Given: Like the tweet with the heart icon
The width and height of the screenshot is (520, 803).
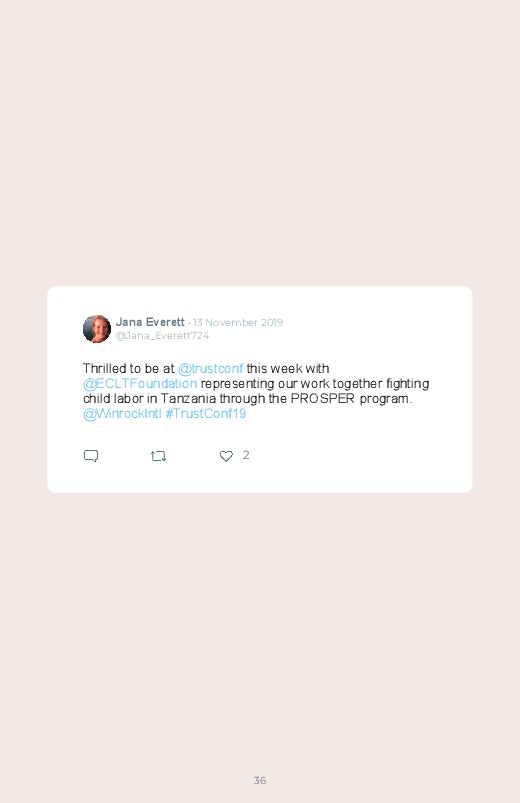Looking at the screenshot, I should [x=226, y=456].
